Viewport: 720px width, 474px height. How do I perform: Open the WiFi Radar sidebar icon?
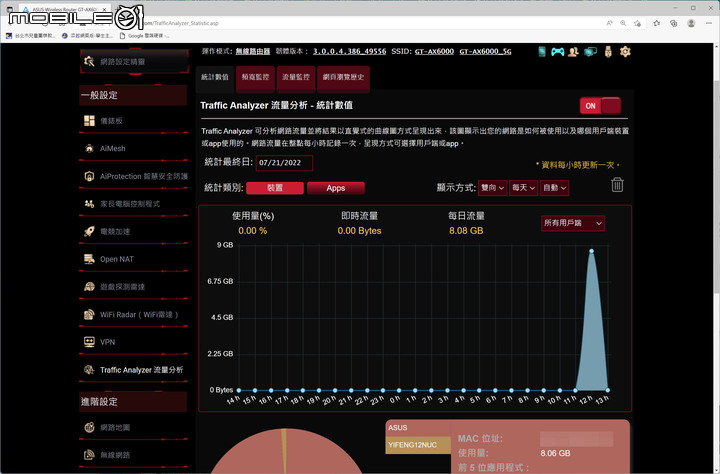pos(89,315)
